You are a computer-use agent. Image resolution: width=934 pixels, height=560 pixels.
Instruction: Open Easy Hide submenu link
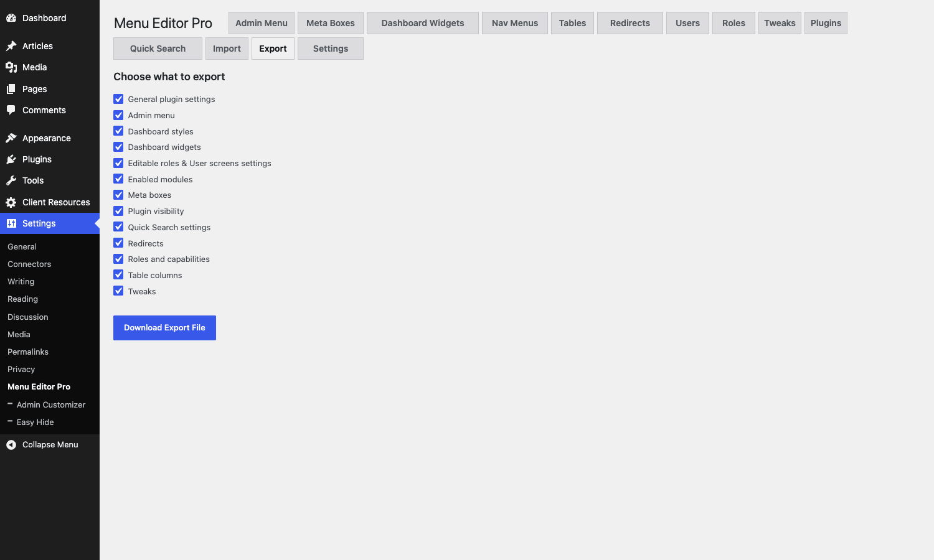[35, 422]
